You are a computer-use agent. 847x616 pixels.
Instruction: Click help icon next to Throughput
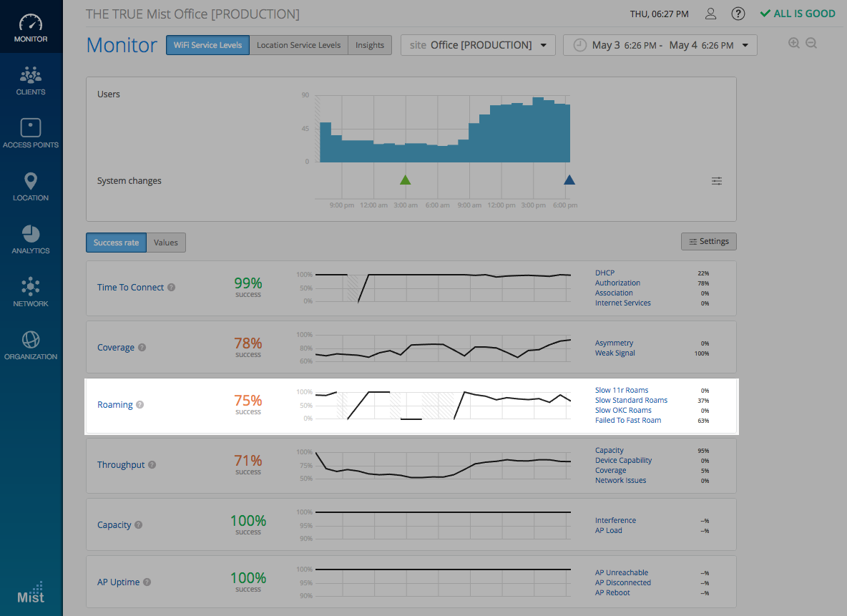[152, 465]
